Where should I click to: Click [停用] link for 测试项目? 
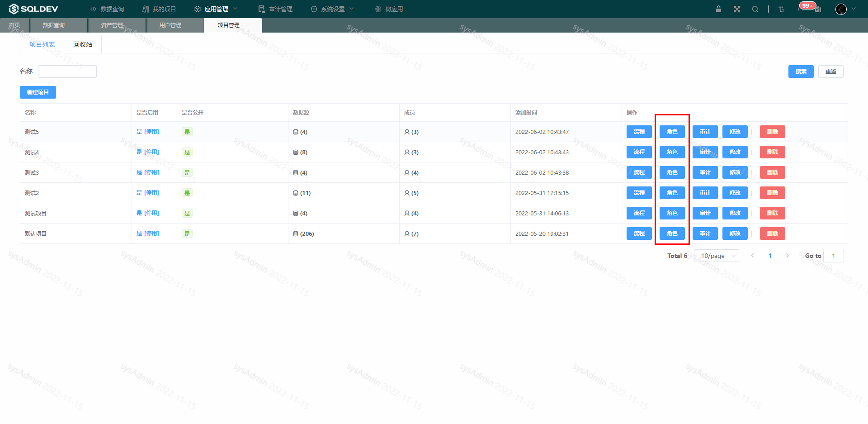[x=151, y=213]
